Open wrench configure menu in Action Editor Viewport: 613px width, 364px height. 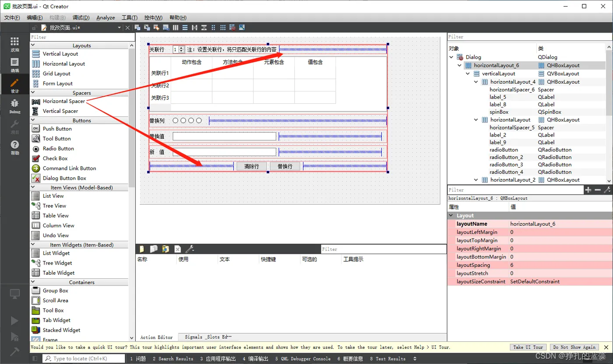click(x=190, y=249)
